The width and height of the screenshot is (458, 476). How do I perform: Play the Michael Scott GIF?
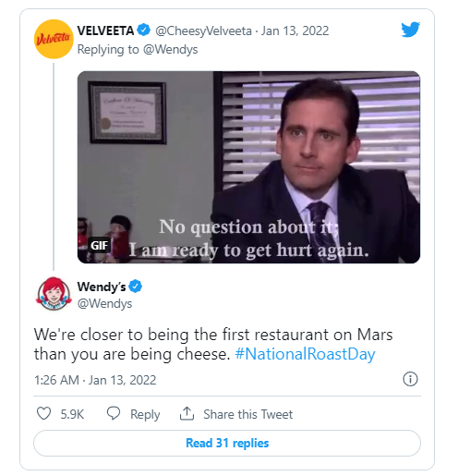(x=248, y=167)
